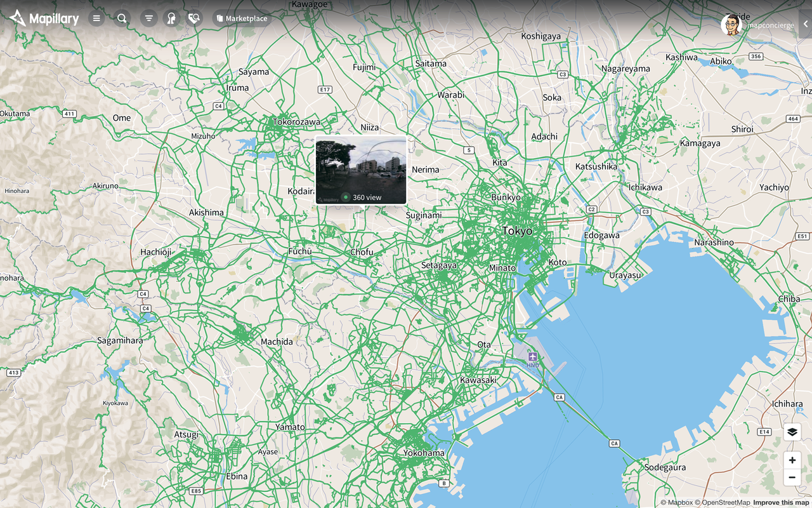Open the 360 view image preview
This screenshot has height=508, width=812.
361,170
